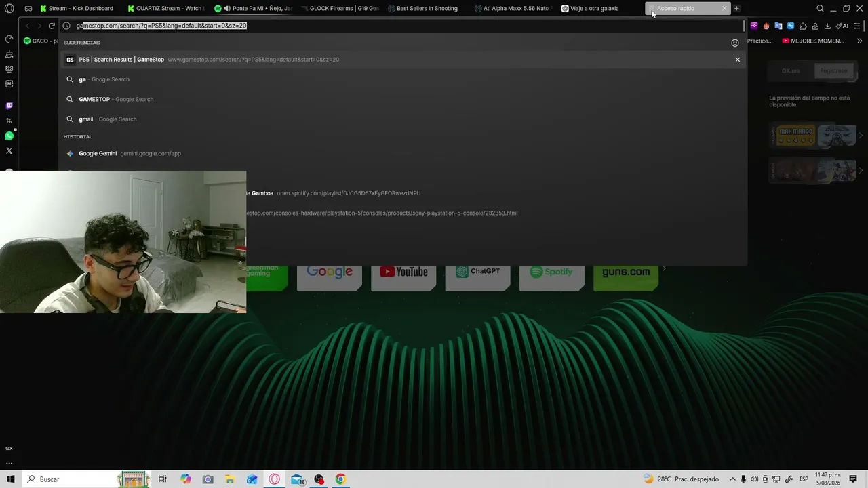Image resolution: width=868 pixels, height=488 pixels.
Task: Open GX Control speedometer in sidebar
Action: point(9,39)
